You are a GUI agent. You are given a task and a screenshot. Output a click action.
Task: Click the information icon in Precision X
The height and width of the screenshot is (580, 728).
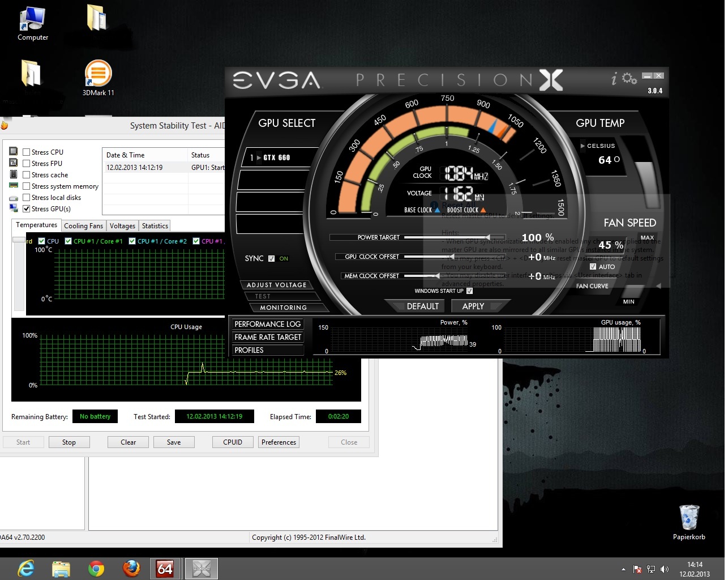pyautogui.click(x=614, y=79)
